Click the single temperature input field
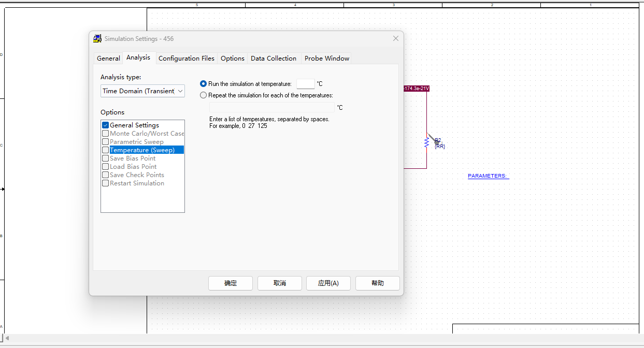Viewport: 644px width, 348px height. tap(306, 84)
